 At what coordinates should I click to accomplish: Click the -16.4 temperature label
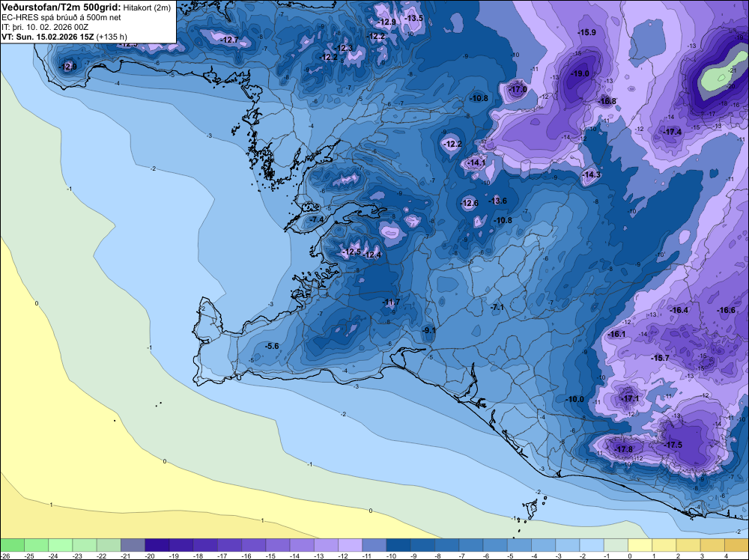coord(679,310)
